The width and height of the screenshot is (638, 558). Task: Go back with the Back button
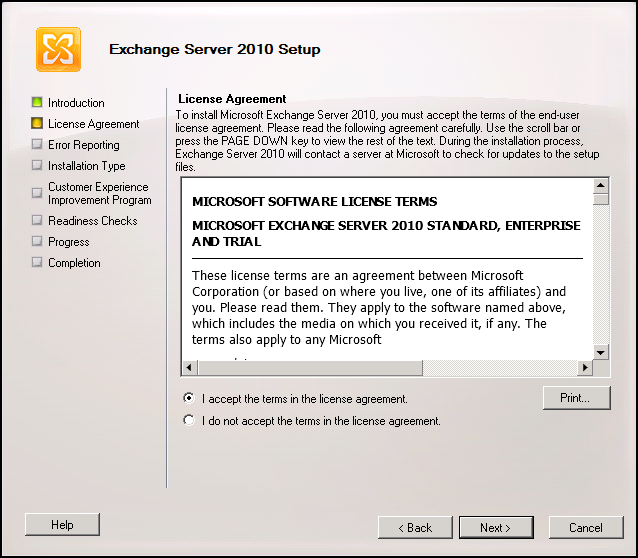[x=415, y=527]
